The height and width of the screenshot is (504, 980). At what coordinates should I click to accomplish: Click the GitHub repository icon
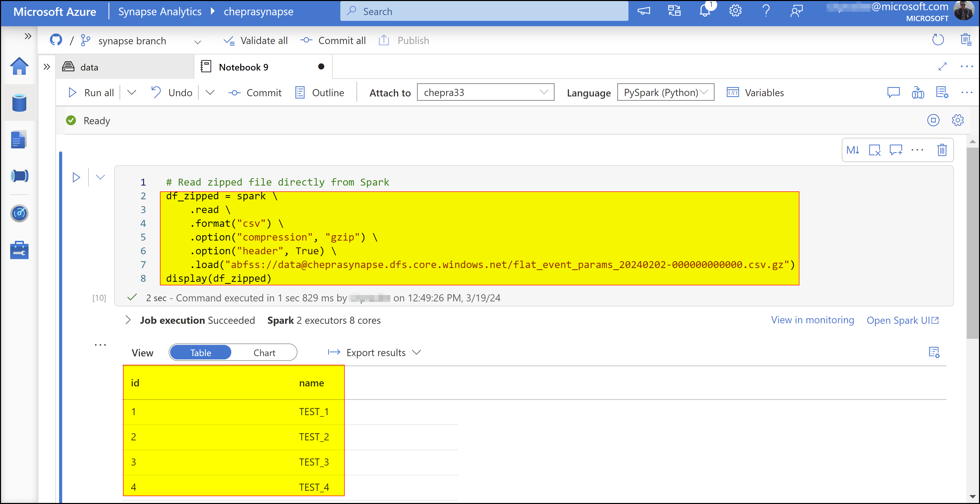pos(56,40)
